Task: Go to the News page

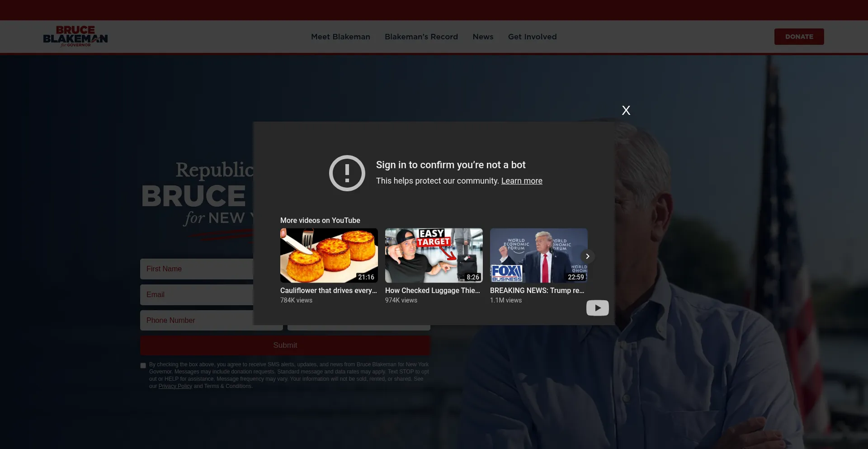Action: click(x=483, y=37)
